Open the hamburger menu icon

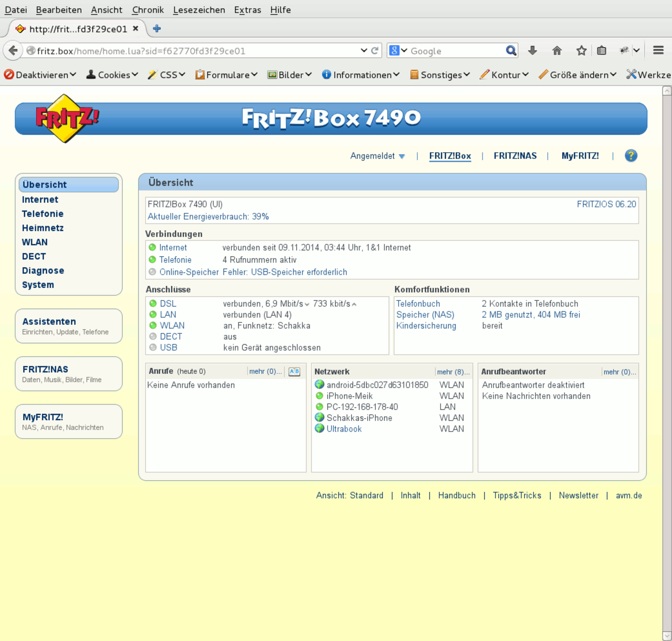(x=658, y=50)
